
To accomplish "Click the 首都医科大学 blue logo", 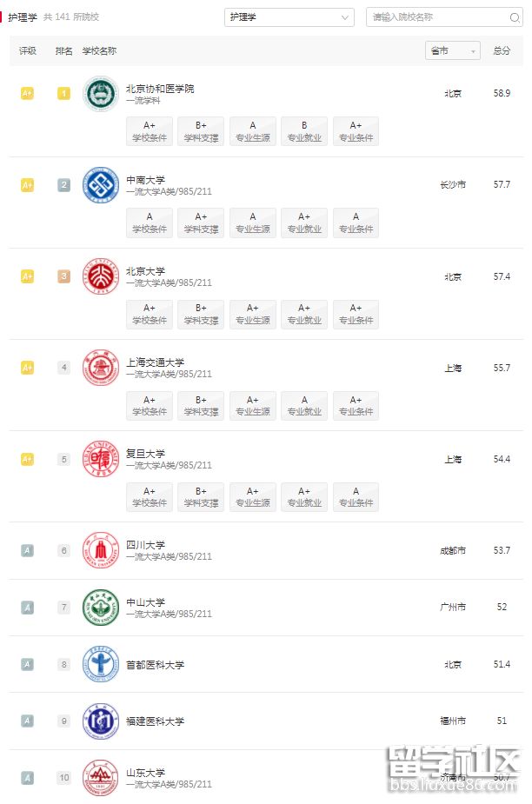I will pyautogui.click(x=101, y=664).
